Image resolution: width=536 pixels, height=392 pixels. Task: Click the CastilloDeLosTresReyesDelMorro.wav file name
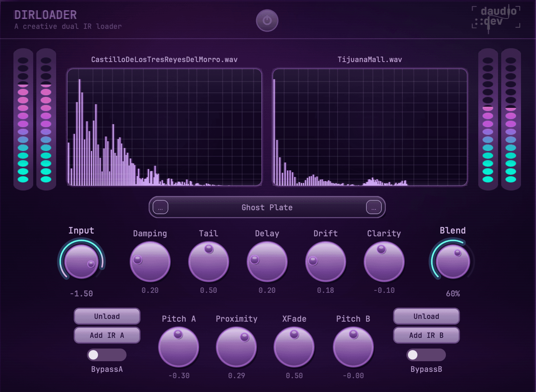tap(164, 60)
